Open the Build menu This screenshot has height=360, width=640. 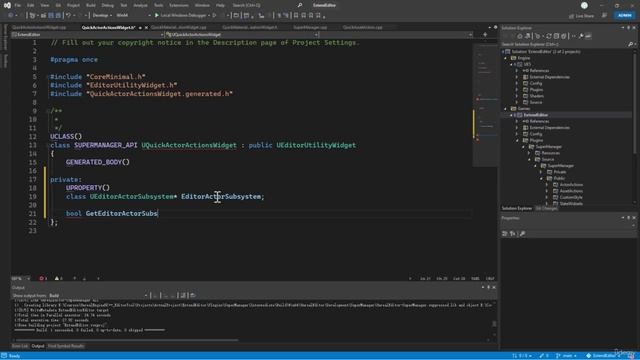coord(91,5)
